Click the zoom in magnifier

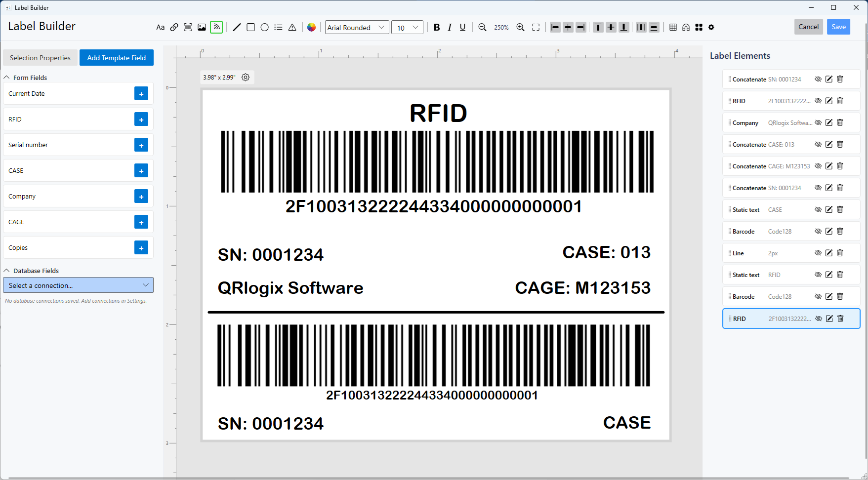[520, 27]
